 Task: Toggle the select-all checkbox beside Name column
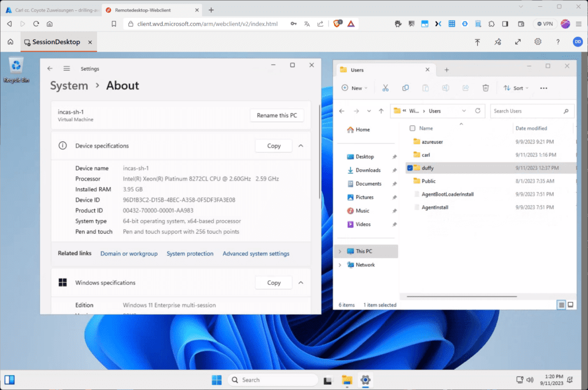[412, 128]
